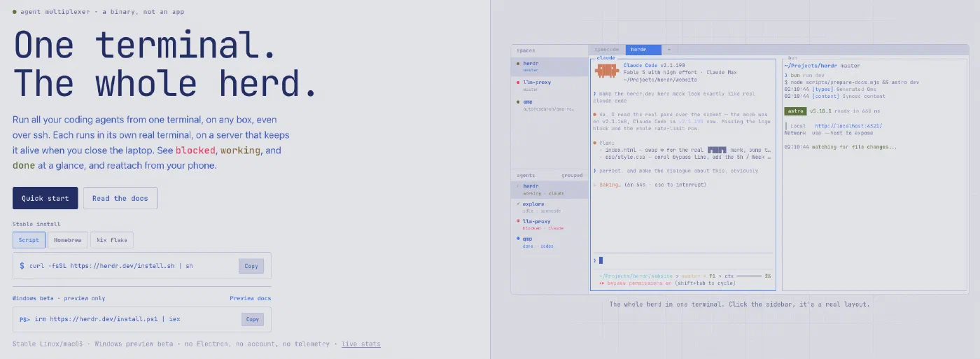This screenshot has height=359, width=980.
Task: Select the herdr space in sidebar
Action: coord(549,66)
